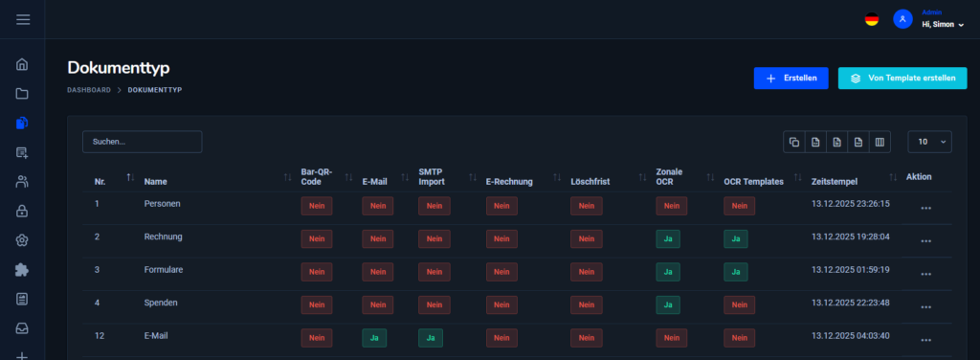The width and height of the screenshot is (980, 360).
Task: Click Rechnung's Zonale OCR Ja badge
Action: pyautogui.click(x=668, y=238)
